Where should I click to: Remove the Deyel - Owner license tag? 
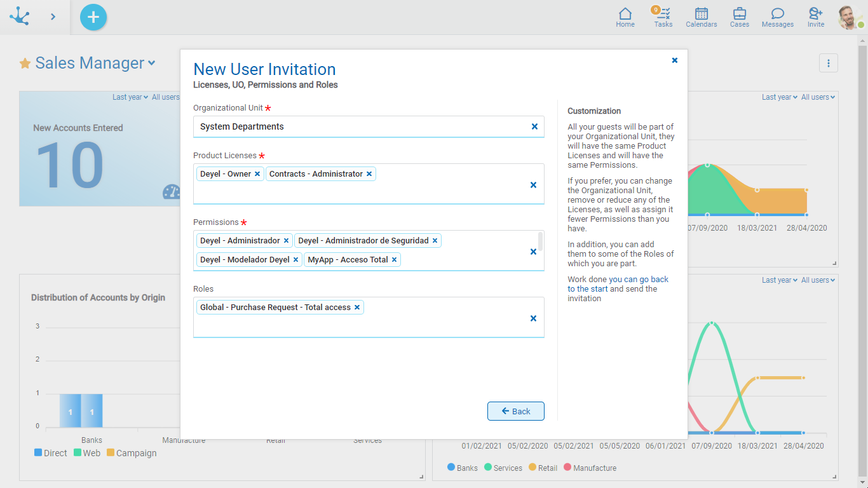257,174
